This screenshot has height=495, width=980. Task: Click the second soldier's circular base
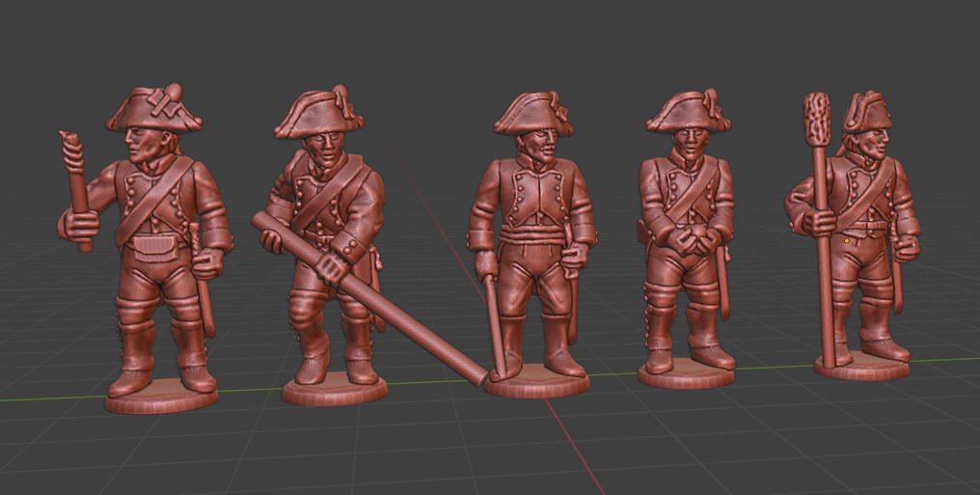point(335,390)
